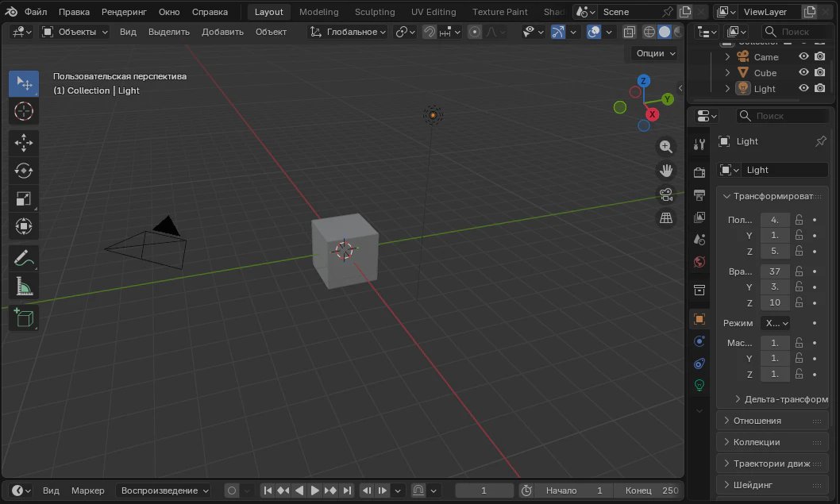Open the Physics properties tab
The height and width of the screenshot is (504, 840).
[x=699, y=341]
